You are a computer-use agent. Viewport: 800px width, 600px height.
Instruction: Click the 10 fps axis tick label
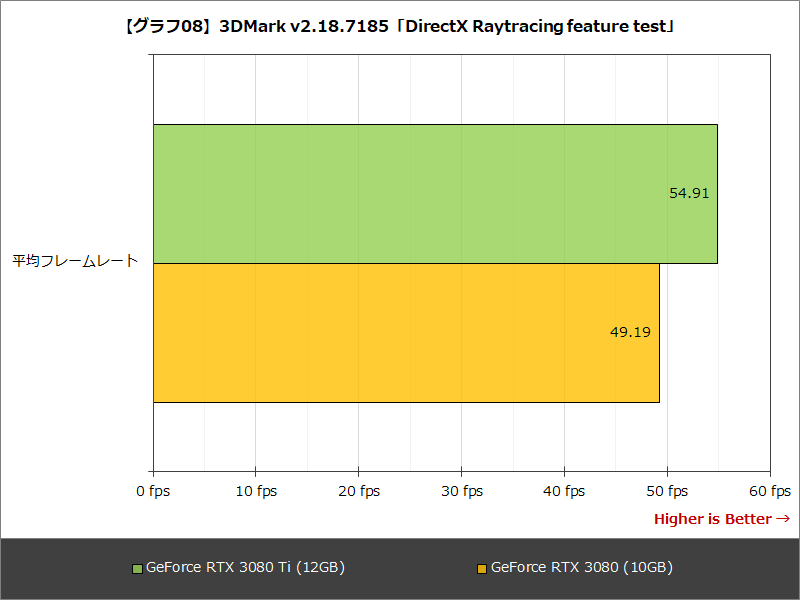tap(255, 491)
